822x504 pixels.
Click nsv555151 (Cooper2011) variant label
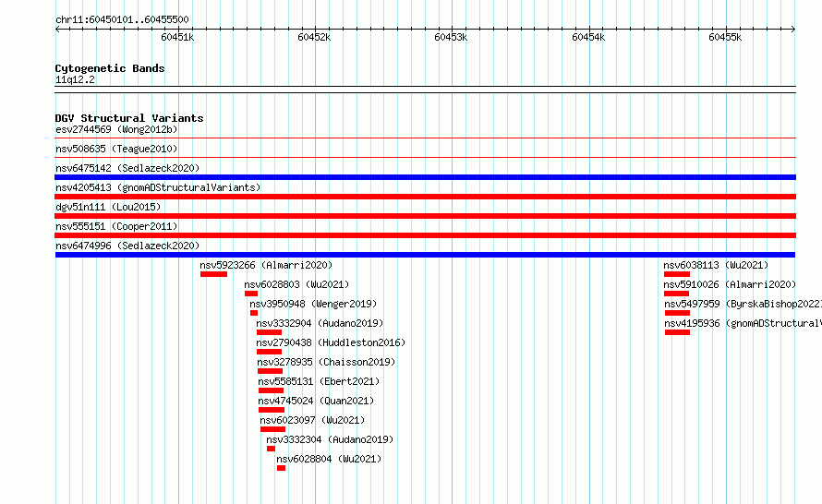pyautogui.click(x=116, y=226)
